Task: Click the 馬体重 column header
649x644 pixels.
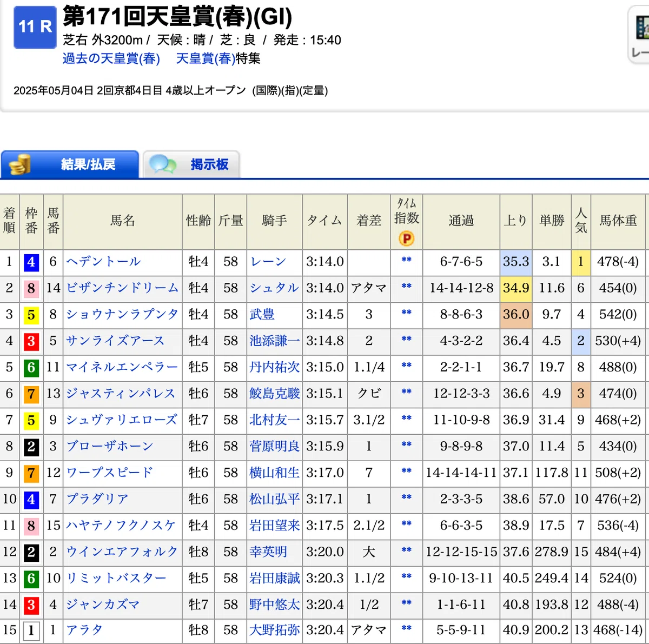Action: tap(618, 221)
